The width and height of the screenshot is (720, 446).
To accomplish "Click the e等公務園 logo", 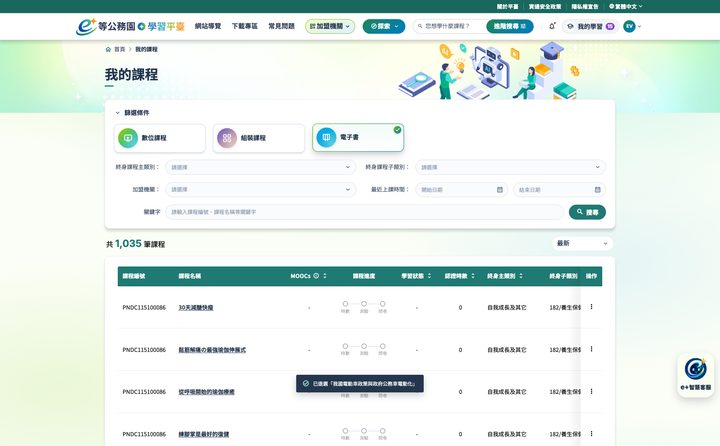I will pyautogui.click(x=130, y=26).
